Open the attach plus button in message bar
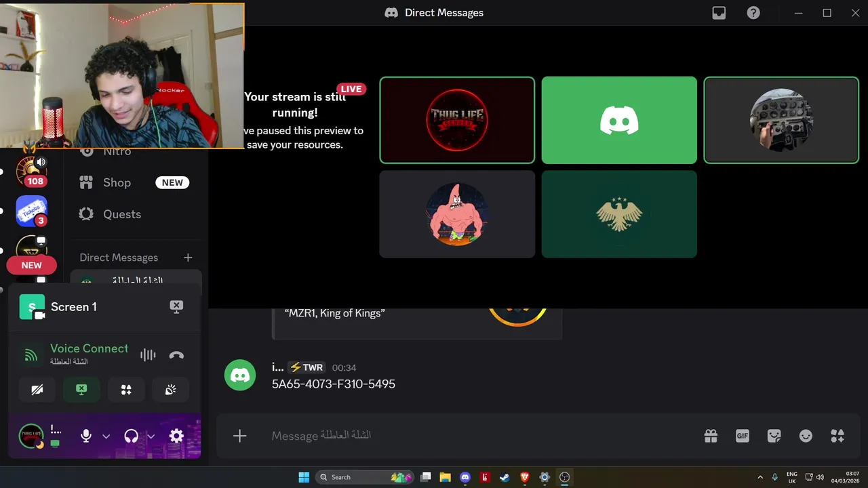Viewport: 868px width, 488px height. click(x=239, y=436)
